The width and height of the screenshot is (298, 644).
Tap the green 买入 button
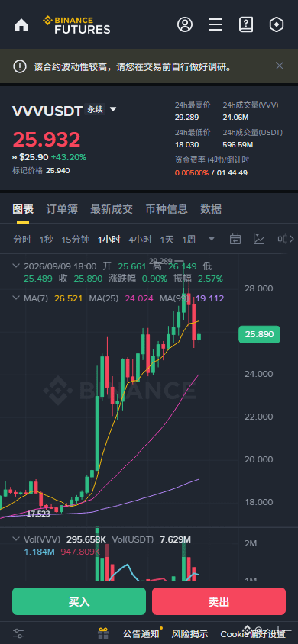click(79, 601)
